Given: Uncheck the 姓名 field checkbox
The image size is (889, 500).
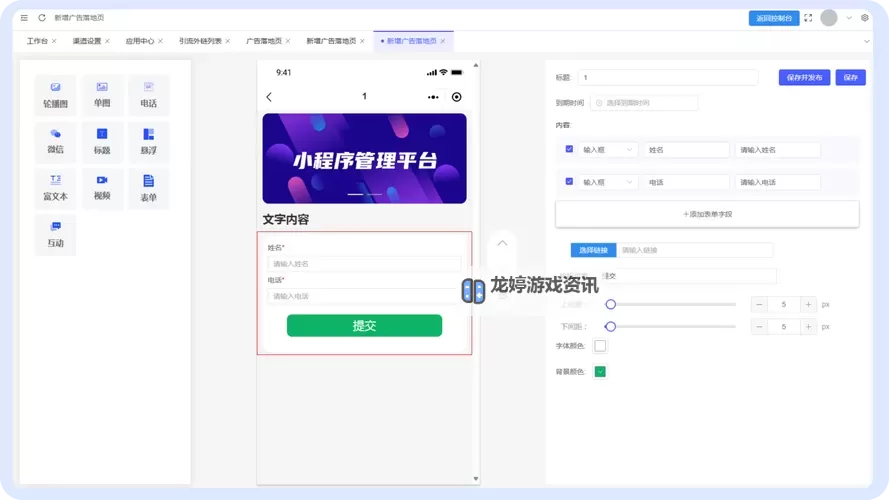Looking at the screenshot, I should point(569,149).
